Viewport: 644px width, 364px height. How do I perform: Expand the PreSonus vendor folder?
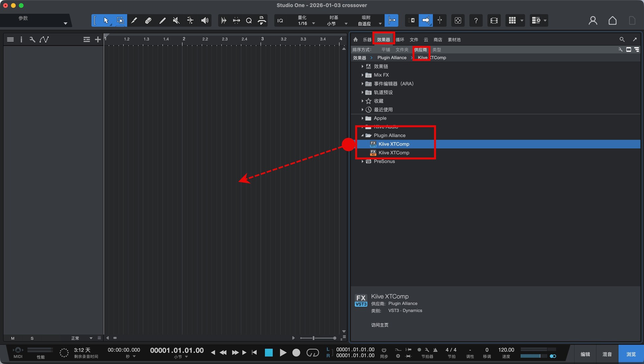363,161
